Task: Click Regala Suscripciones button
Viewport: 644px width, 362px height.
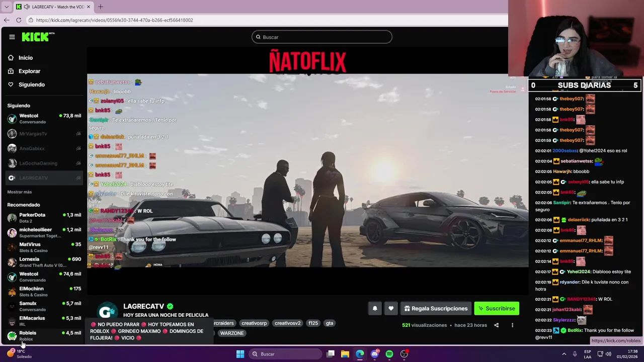Action: 435,309
